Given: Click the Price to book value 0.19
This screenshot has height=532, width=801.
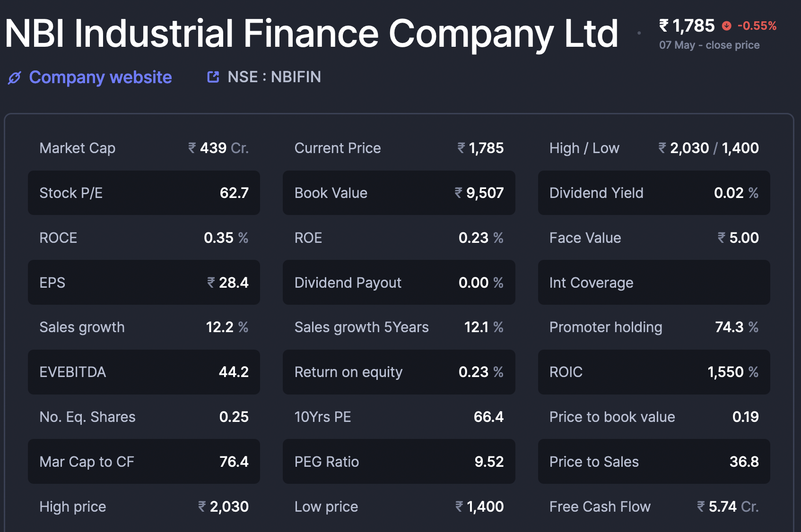Looking at the screenshot, I should point(746,417).
